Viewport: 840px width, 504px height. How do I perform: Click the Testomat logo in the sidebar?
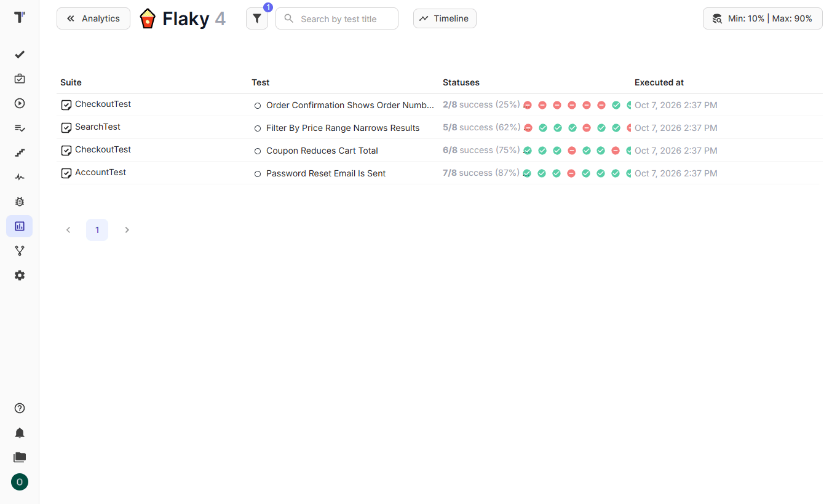point(20,18)
